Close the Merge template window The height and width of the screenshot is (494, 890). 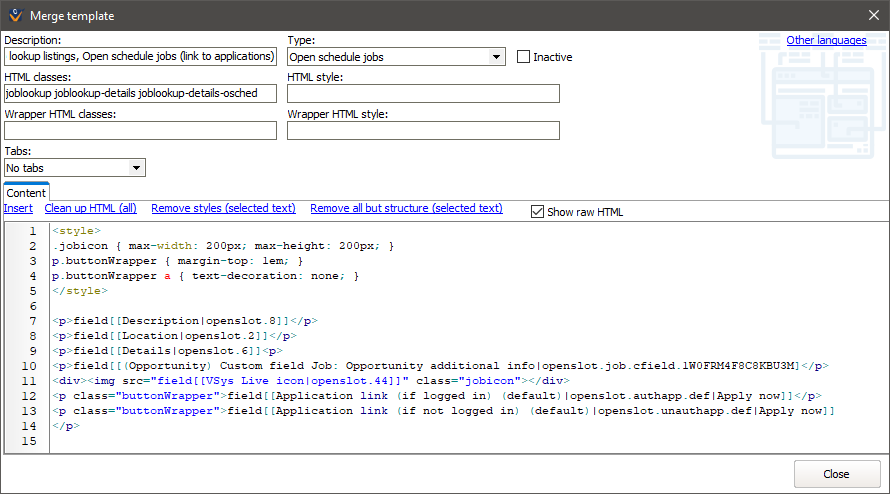(x=872, y=16)
